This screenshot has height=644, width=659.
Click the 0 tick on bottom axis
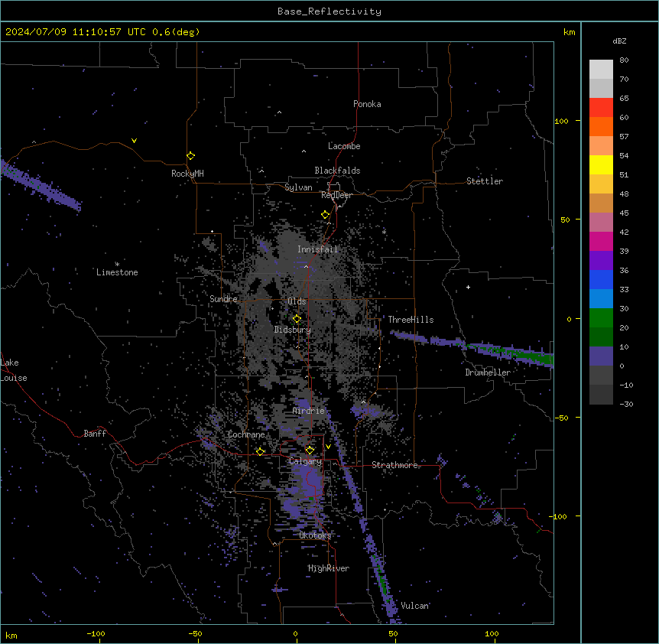click(x=295, y=633)
